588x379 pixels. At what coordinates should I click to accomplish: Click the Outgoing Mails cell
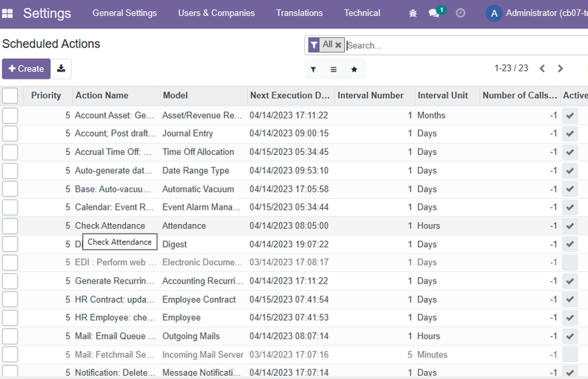click(x=191, y=336)
